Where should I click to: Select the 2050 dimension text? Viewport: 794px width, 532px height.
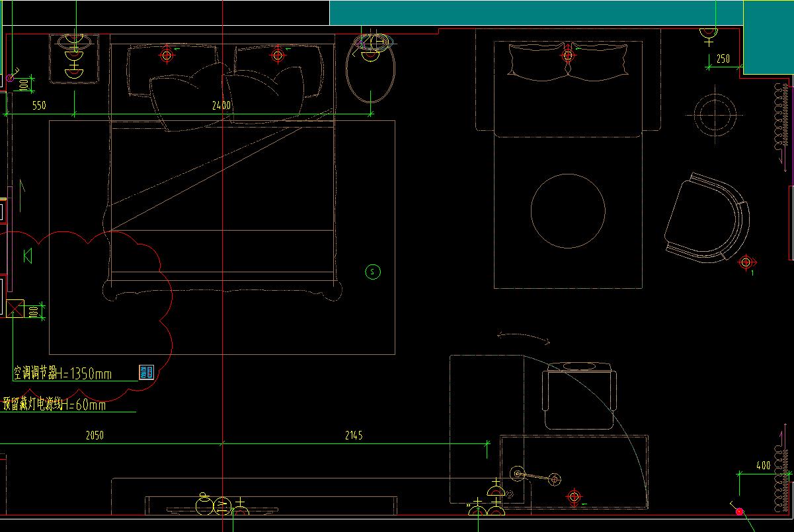coord(95,436)
